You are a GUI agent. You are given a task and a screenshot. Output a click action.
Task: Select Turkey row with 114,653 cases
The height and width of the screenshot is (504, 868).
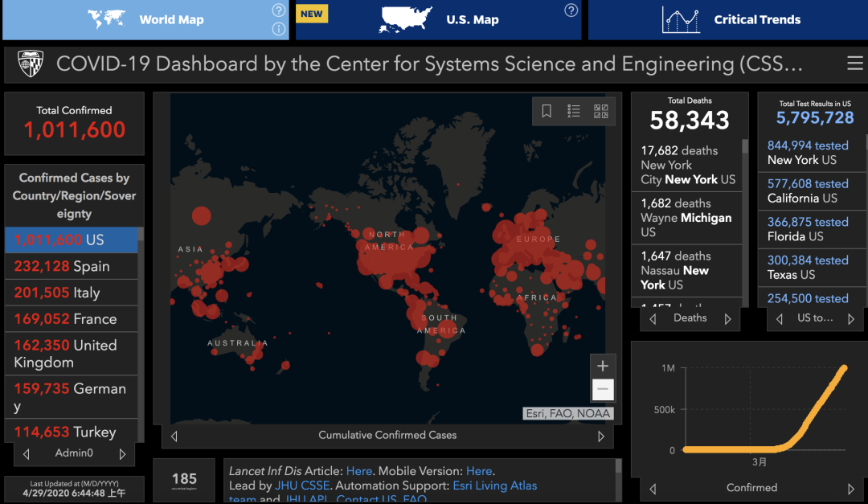(71, 432)
